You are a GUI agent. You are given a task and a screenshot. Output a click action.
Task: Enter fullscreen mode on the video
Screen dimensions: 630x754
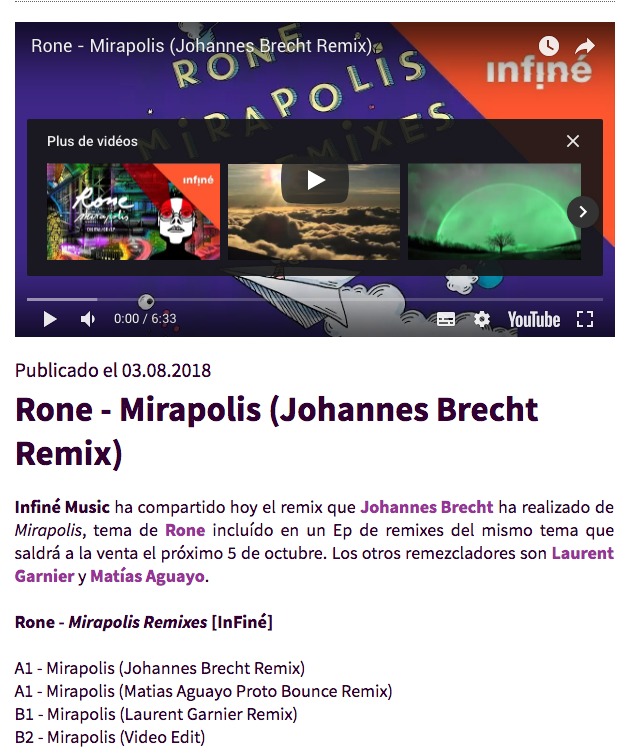[585, 319]
